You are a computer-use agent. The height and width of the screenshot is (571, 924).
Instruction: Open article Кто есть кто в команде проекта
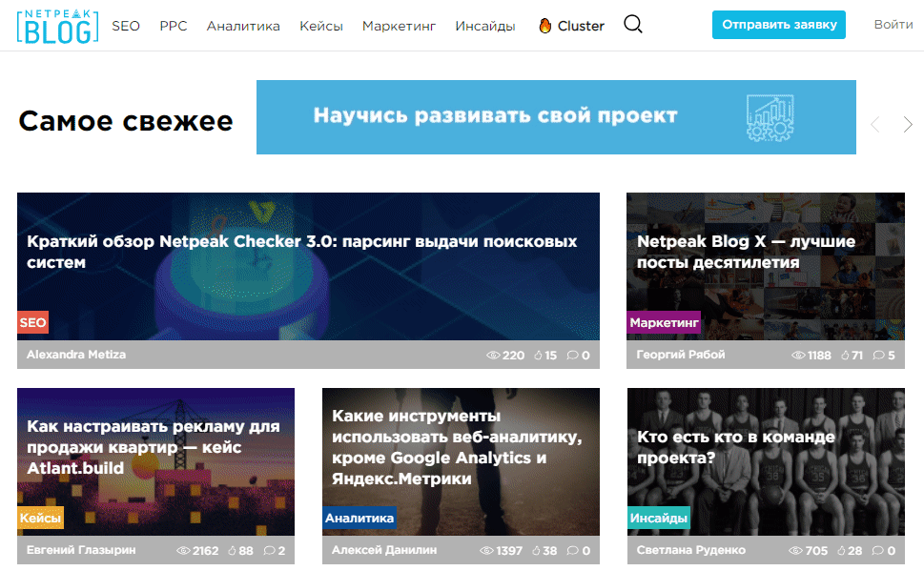(735, 447)
